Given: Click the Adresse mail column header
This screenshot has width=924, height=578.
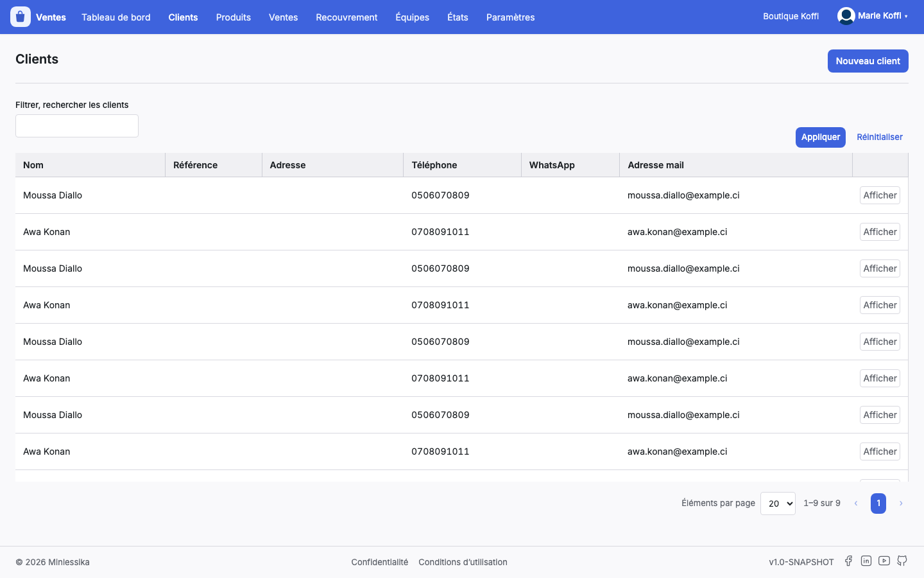Looking at the screenshot, I should click(736, 165).
